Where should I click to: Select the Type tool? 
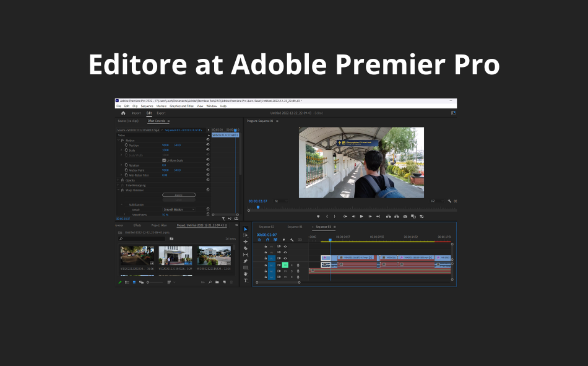coord(246,281)
